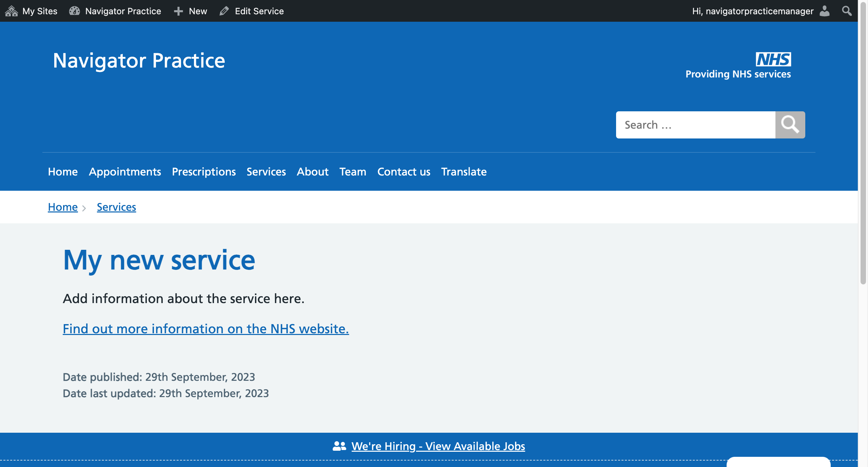
Task: Click the pencil icon for Edit Service
Action: click(x=224, y=11)
